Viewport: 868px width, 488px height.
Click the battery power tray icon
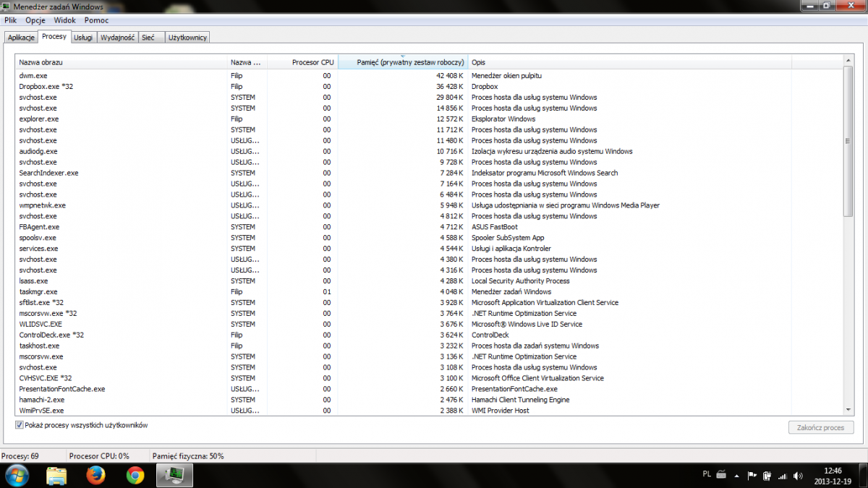point(767,476)
